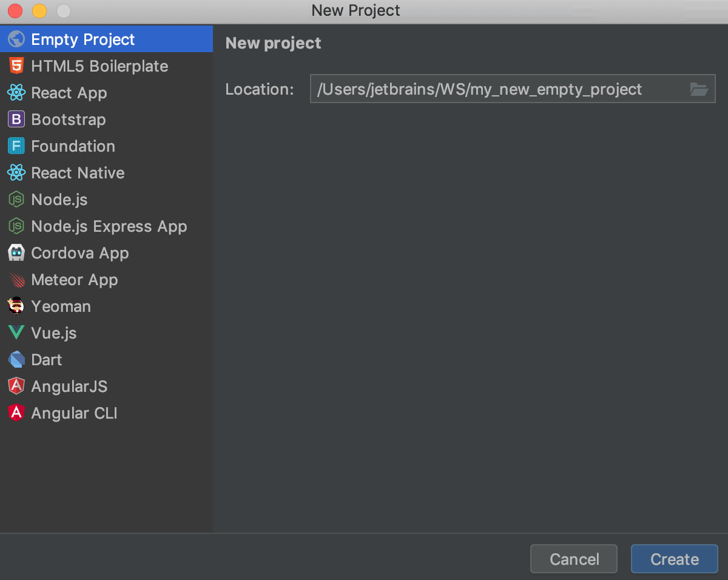The width and height of the screenshot is (728, 580).
Task: Minimize the New Project window
Action: [x=39, y=11]
